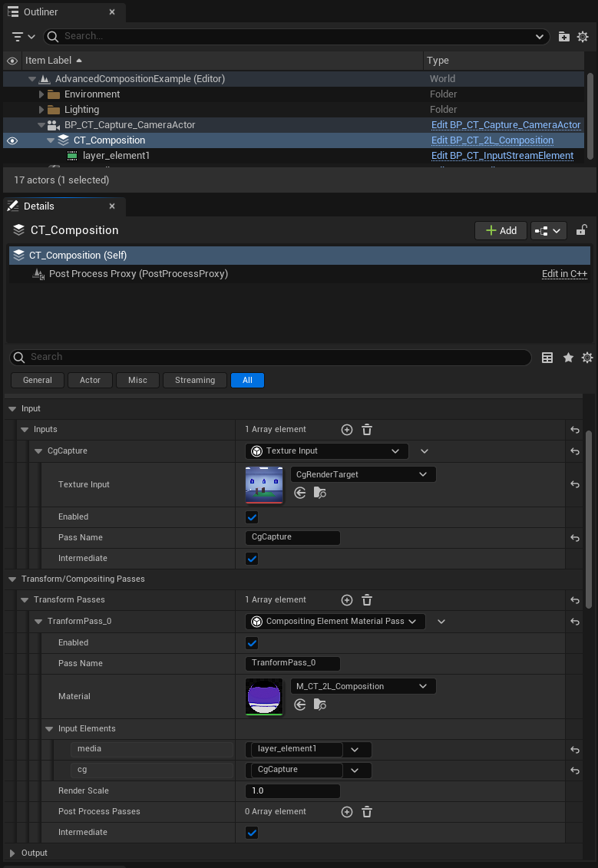
Task: Add element to Inputs array
Action: 346,430
